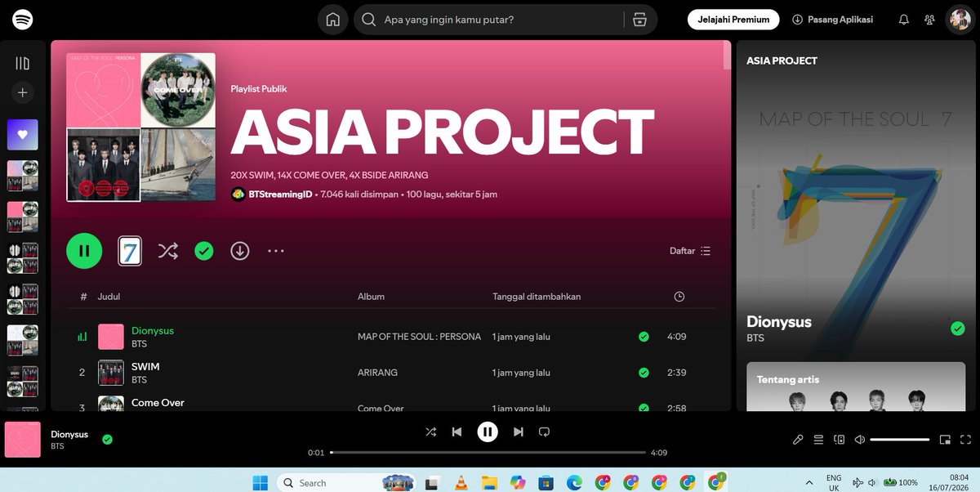The image size is (980, 492).
Task: Toggle saved checkmark on the SWIM row
Action: pyautogui.click(x=644, y=373)
